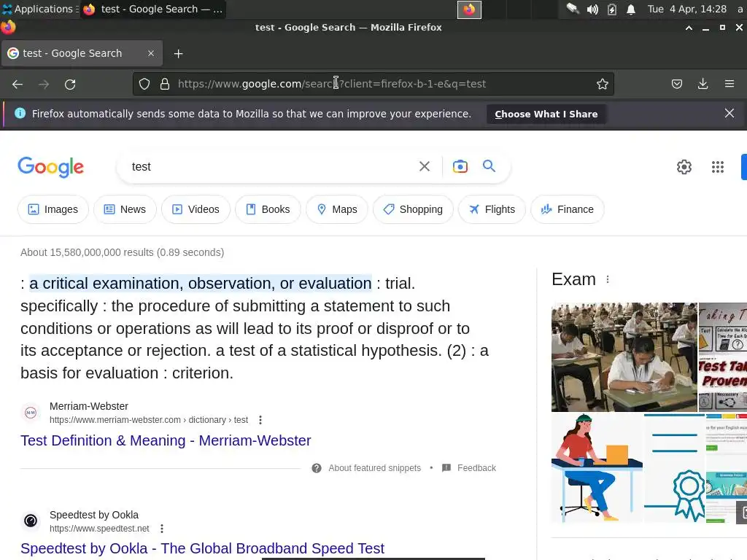Open more options next to Exam heading

(x=608, y=279)
